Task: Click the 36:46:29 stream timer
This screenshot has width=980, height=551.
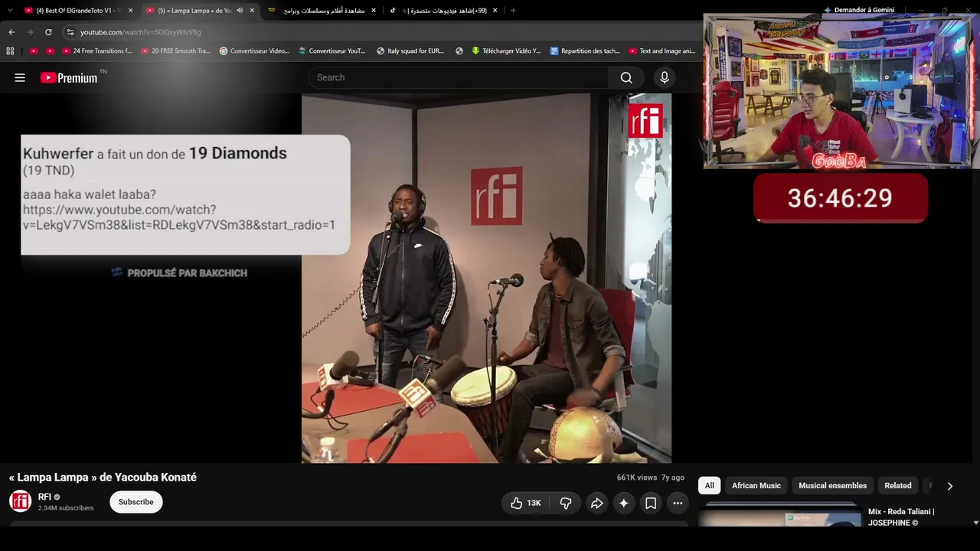Action: tap(840, 198)
